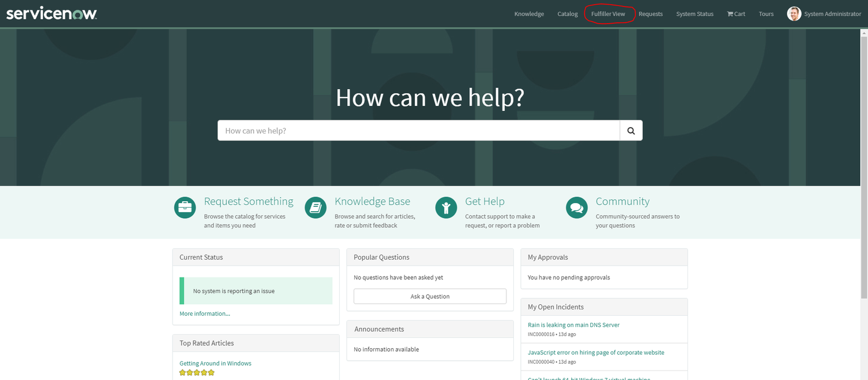Check the System Status page
The width and height of the screenshot is (868, 380).
click(694, 13)
